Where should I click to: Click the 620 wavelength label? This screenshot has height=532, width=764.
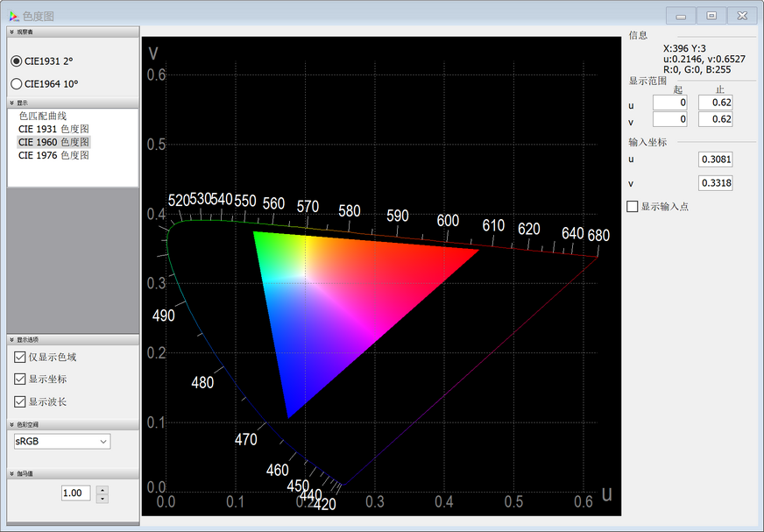(528, 229)
